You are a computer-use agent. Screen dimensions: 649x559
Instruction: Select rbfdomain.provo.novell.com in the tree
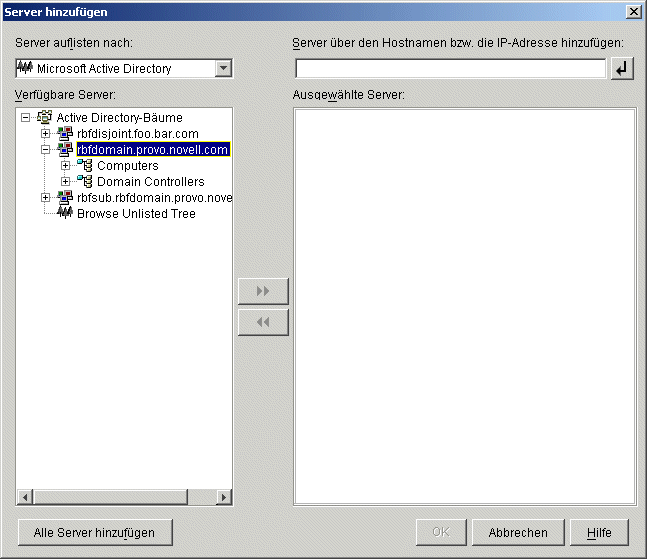tap(153, 149)
